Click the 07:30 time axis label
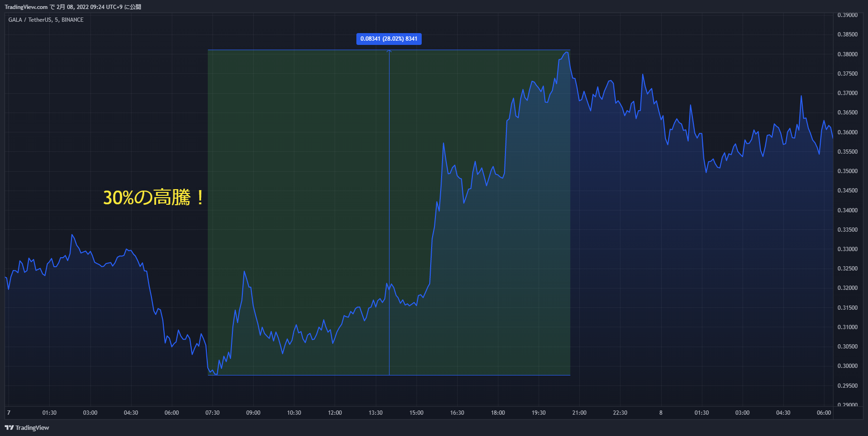The image size is (868, 436). (213, 413)
